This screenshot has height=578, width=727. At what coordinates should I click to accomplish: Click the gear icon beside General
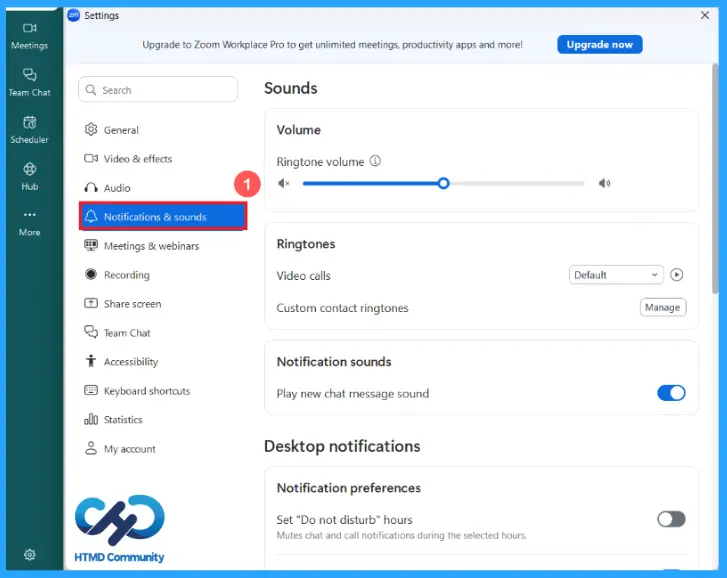91,129
